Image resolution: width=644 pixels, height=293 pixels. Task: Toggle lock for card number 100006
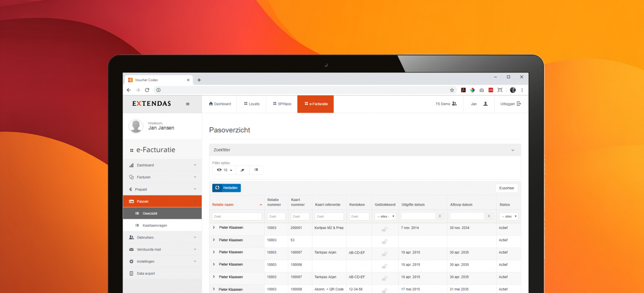point(385,266)
